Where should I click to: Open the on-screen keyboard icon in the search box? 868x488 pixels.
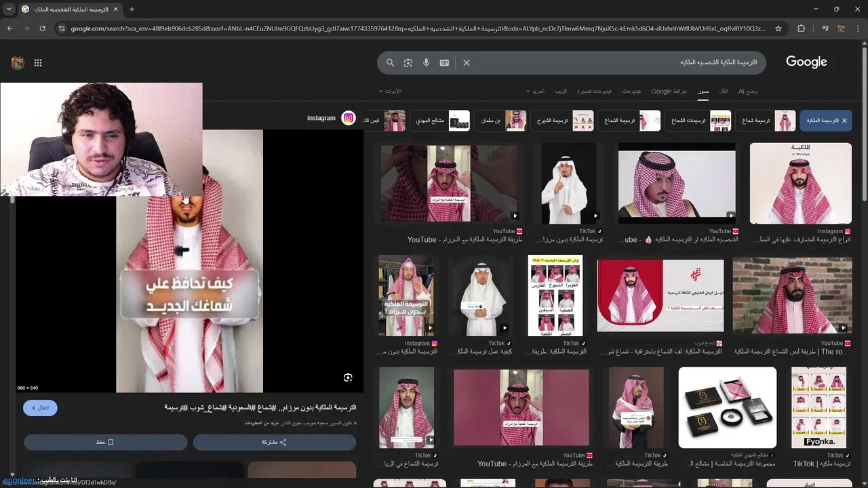tap(444, 62)
